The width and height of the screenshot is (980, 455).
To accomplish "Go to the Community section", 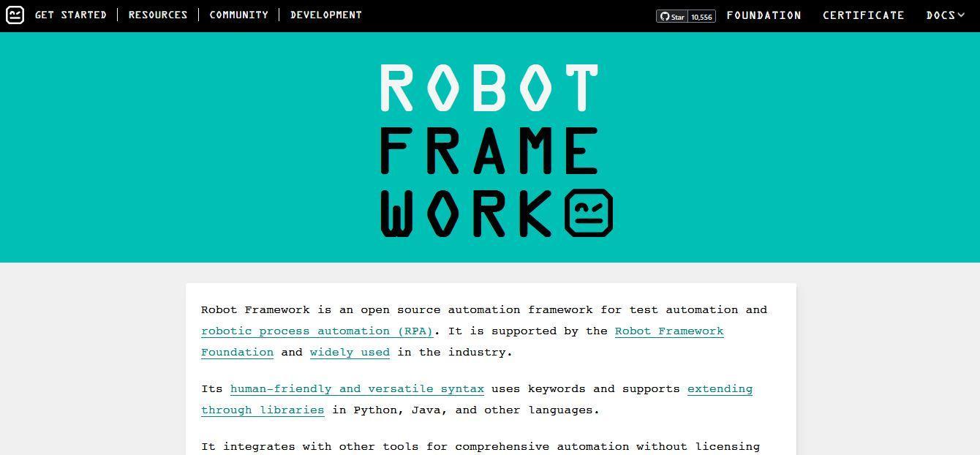I will [238, 15].
